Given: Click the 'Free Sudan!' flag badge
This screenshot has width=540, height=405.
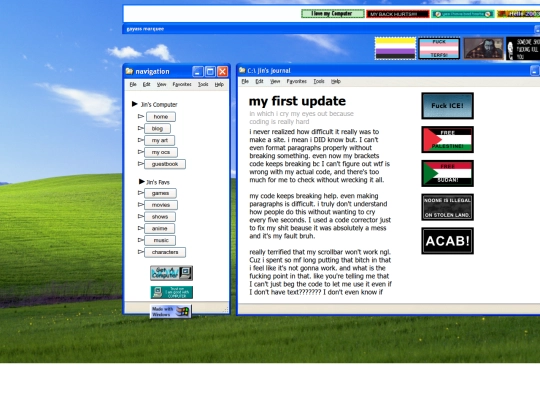Looking at the screenshot, I should 447,173.
